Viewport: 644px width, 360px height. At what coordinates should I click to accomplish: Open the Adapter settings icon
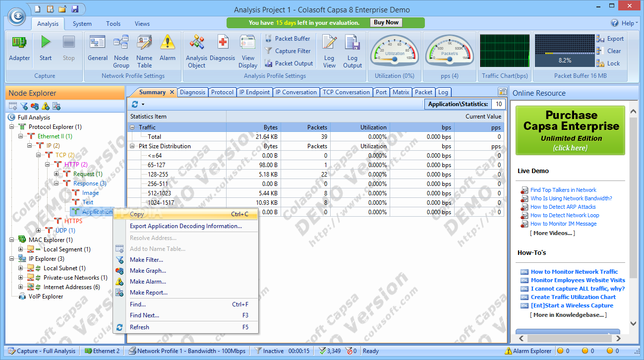point(19,49)
